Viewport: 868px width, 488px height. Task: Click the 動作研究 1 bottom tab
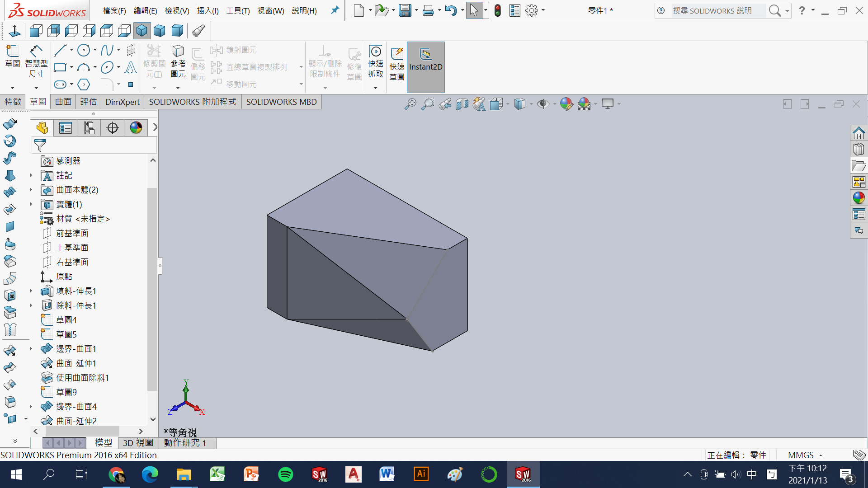185,443
